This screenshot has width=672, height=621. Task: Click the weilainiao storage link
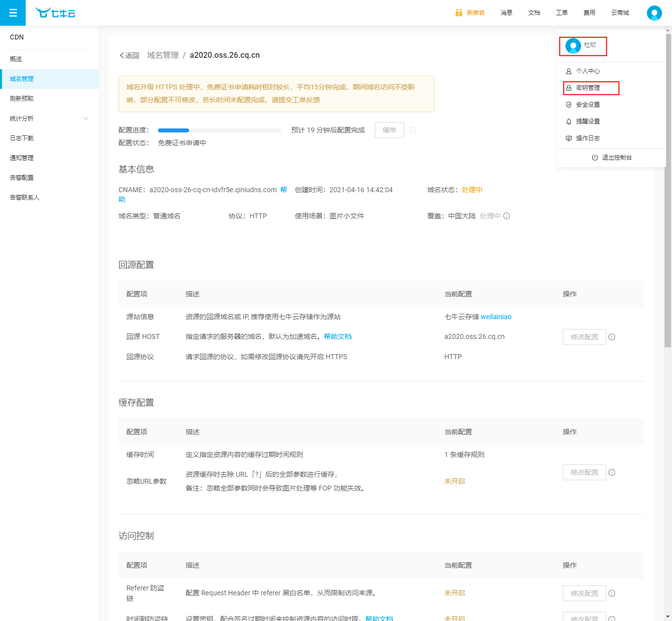(x=496, y=317)
